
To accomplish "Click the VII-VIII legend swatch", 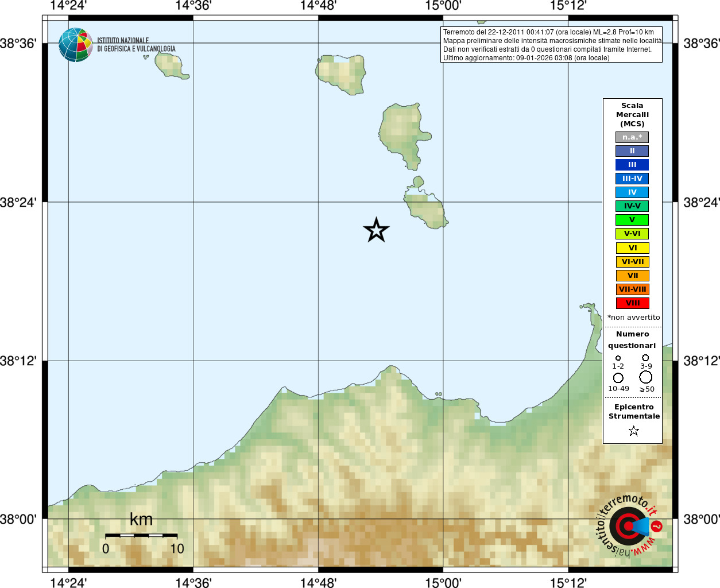I will tap(632, 289).
